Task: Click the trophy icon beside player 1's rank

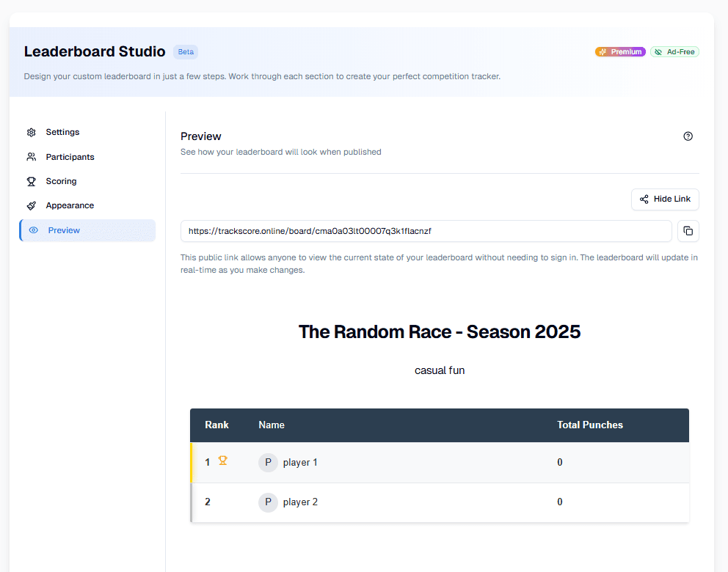Action: click(x=222, y=461)
